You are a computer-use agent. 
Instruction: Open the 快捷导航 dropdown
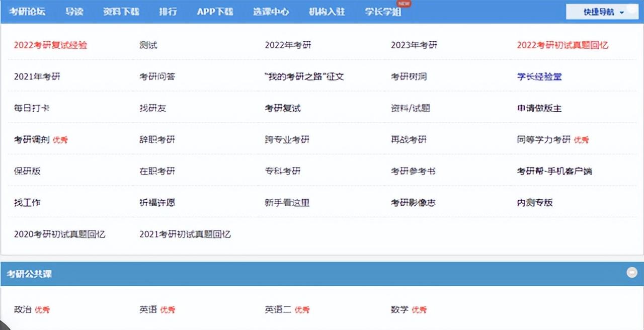click(603, 12)
